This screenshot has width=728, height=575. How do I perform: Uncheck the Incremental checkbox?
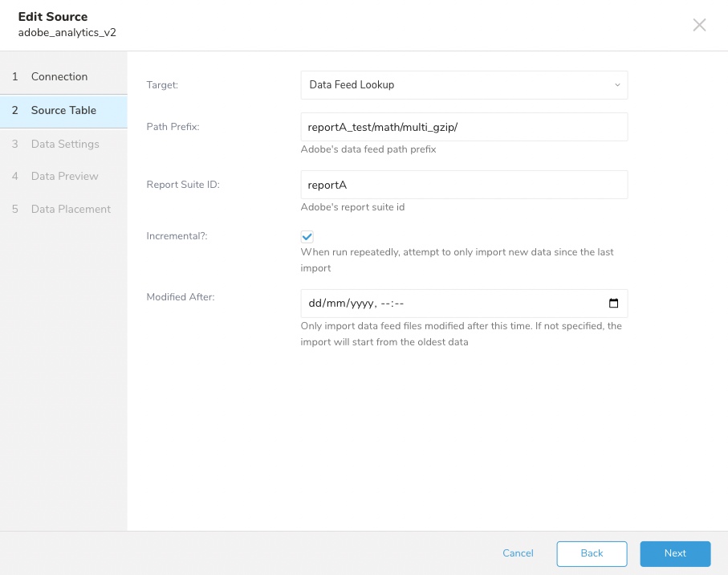click(x=307, y=236)
